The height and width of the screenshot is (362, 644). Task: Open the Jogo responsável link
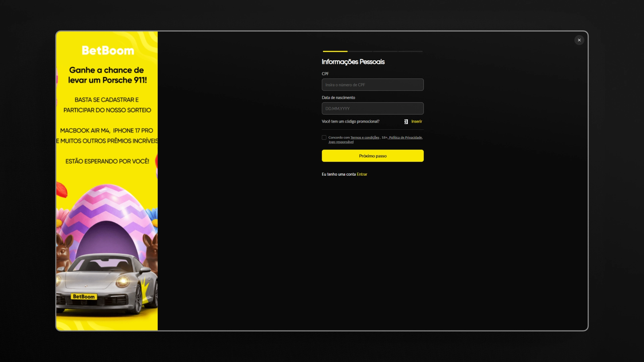pos(341,142)
